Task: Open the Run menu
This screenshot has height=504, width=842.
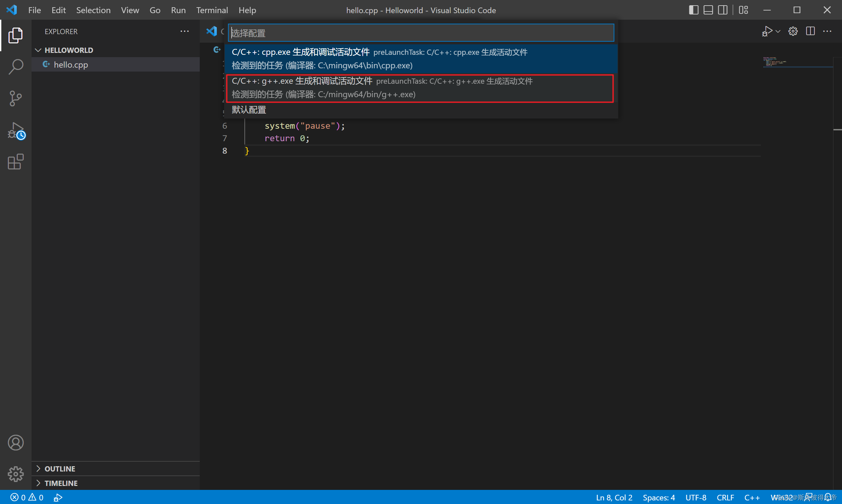Action: click(x=178, y=10)
